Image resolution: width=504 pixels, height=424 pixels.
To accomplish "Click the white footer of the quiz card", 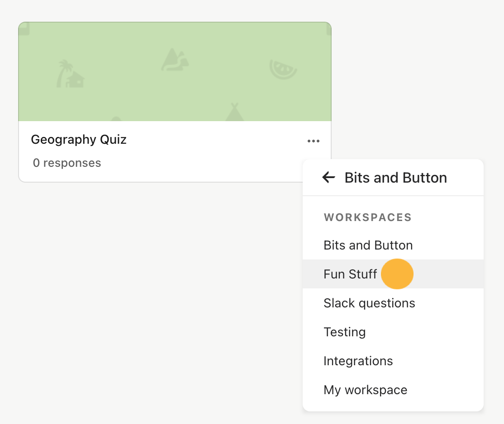I will pyautogui.click(x=161, y=151).
